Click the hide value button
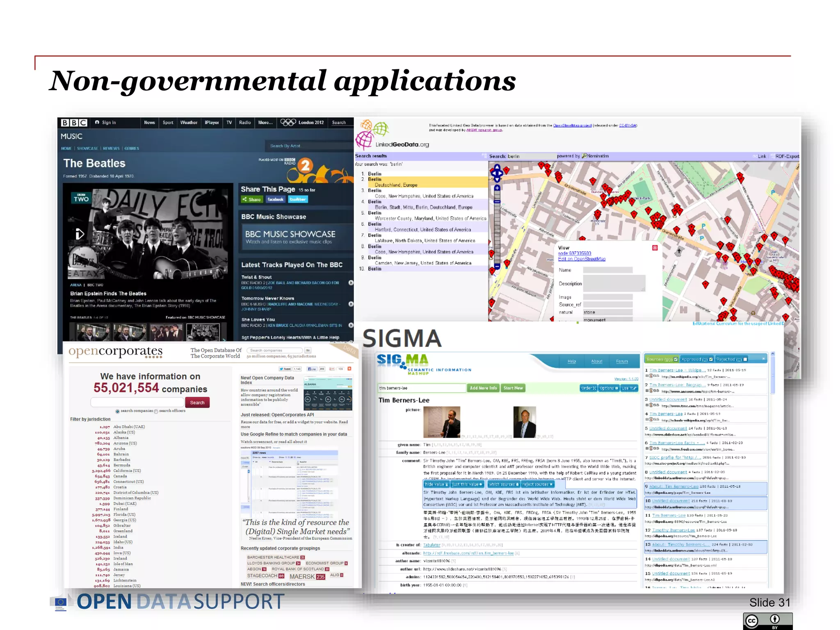 [x=436, y=484]
